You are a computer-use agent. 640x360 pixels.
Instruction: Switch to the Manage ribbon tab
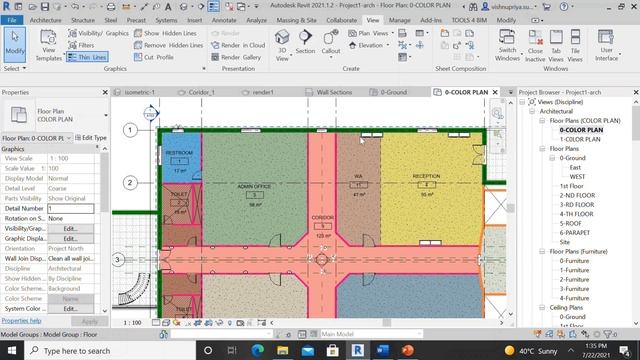click(400, 20)
